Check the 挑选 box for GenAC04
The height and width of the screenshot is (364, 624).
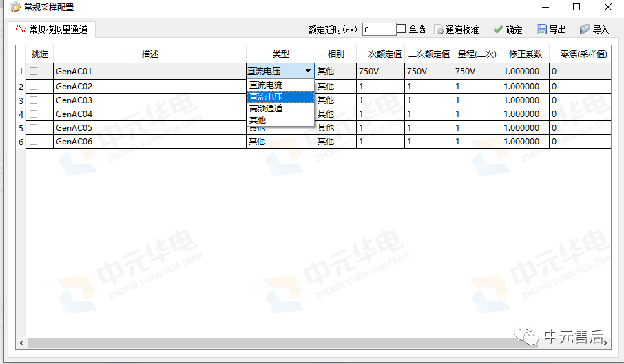[34, 114]
